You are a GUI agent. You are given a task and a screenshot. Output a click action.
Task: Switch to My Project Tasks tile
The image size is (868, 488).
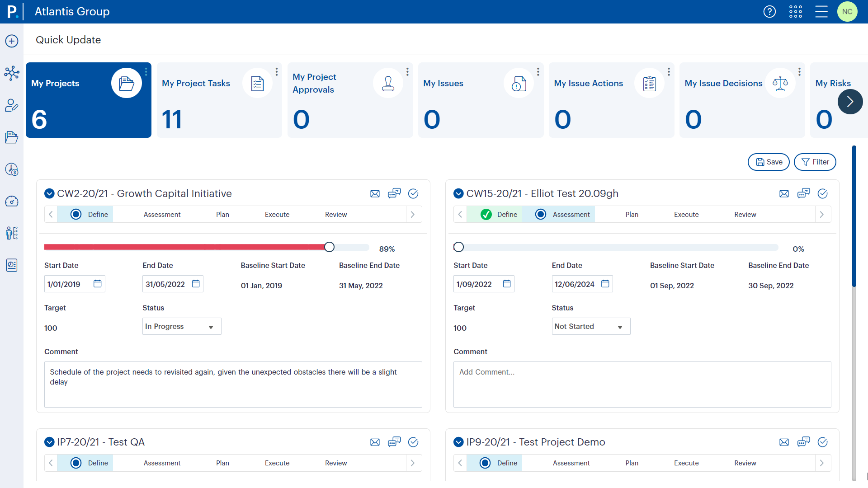(x=219, y=100)
